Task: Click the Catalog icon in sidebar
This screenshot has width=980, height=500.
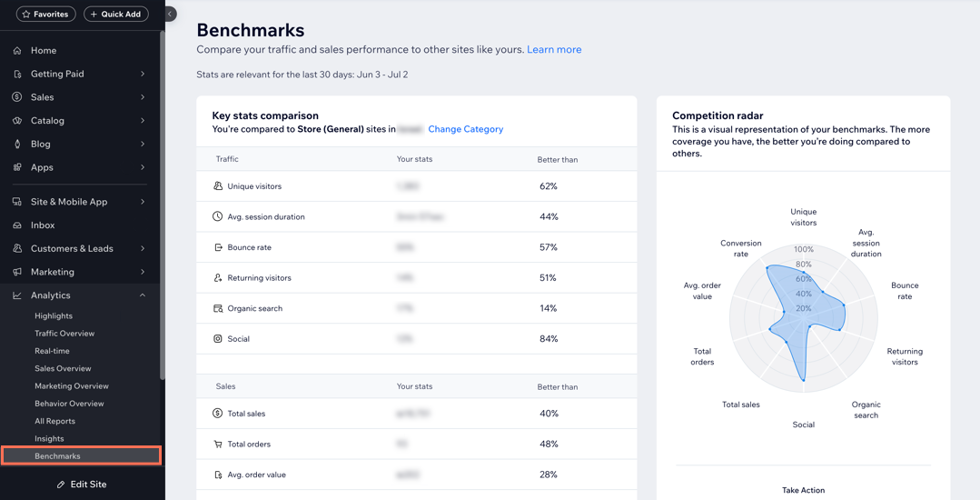Action: tap(17, 121)
